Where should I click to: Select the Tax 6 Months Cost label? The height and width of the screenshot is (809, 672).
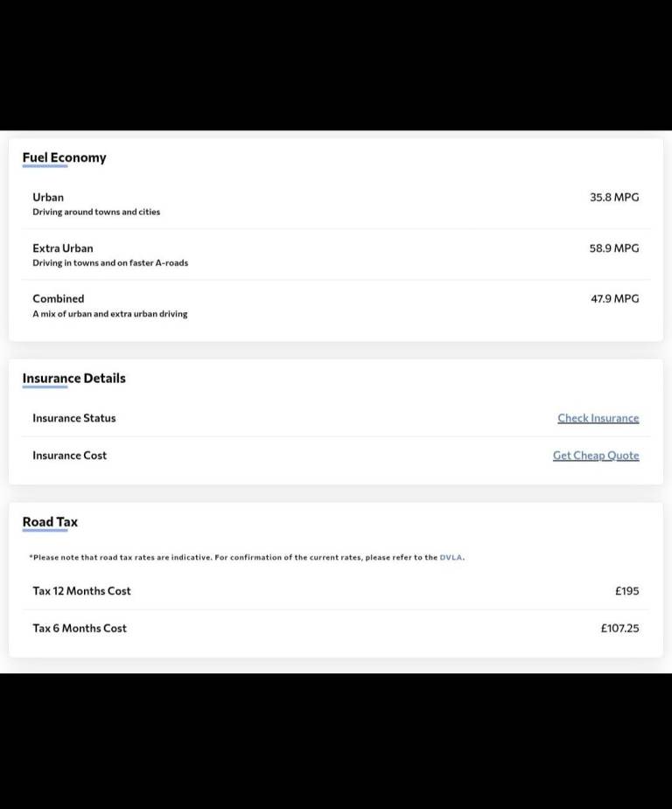pyautogui.click(x=79, y=628)
